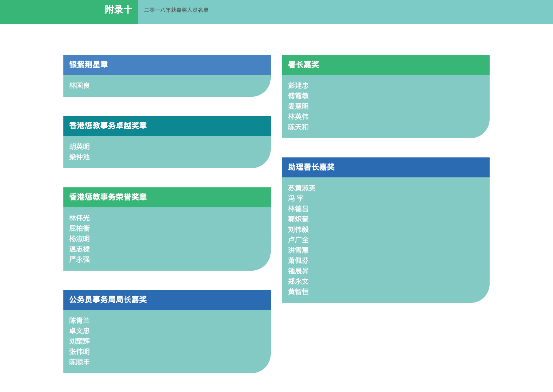The image size is (553, 392).
Task: Click the 二零一八年获嘉奖人员名单 subtitle text
Action: click(x=176, y=10)
